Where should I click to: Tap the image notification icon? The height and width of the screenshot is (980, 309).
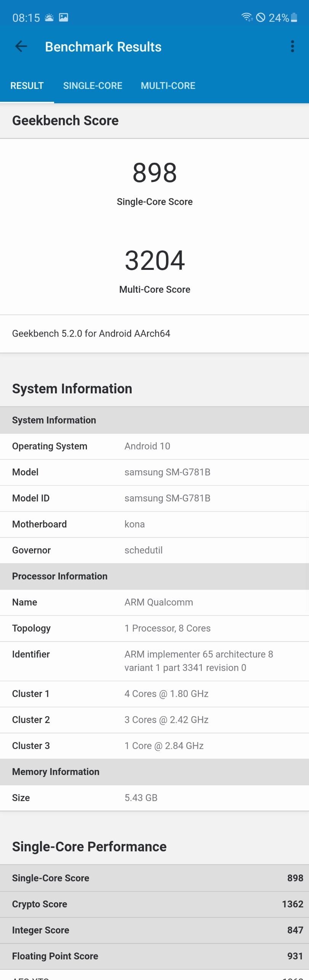pos(64,18)
